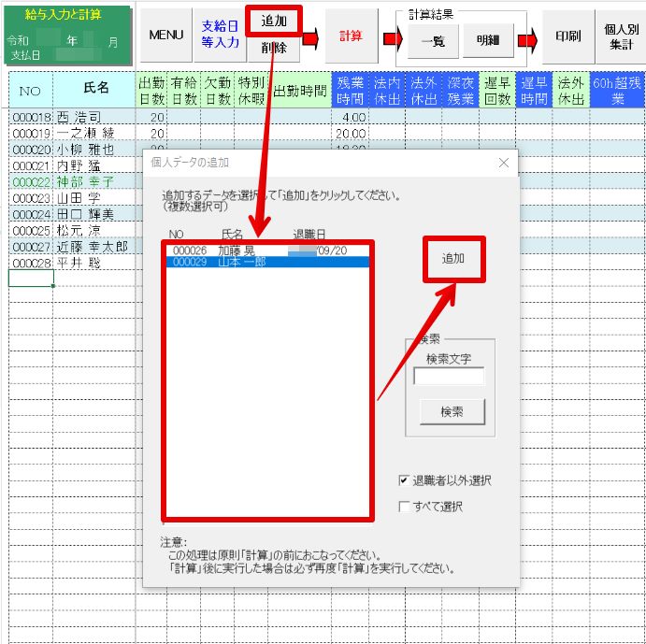Click the 印刷 print button
This screenshot has width=646, height=644.
click(x=567, y=36)
